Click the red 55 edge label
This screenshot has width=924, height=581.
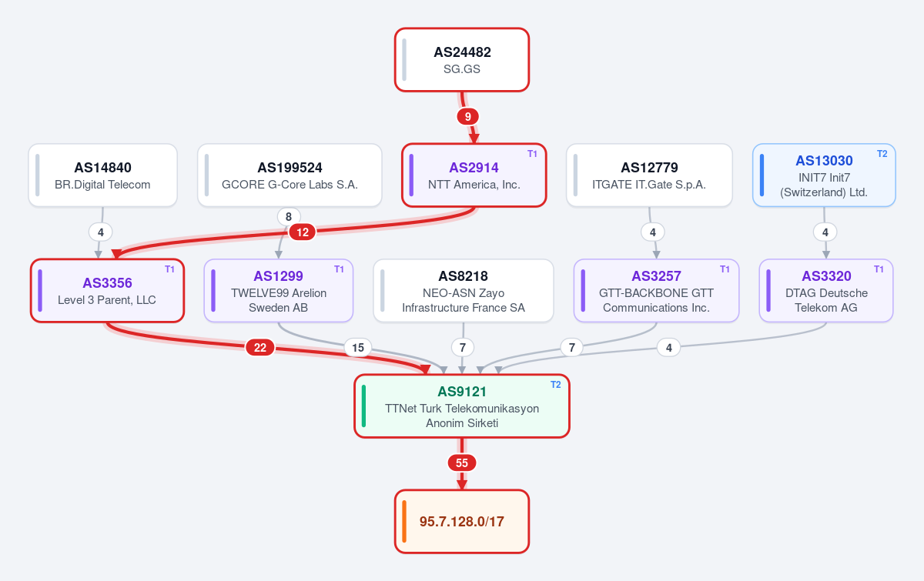coord(462,463)
